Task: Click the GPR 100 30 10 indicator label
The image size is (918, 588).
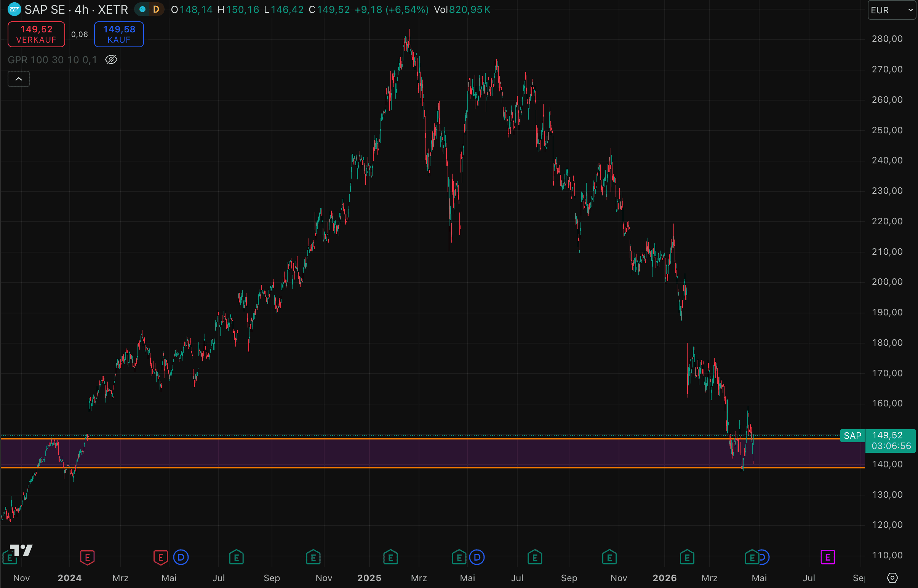Action: click(52, 59)
